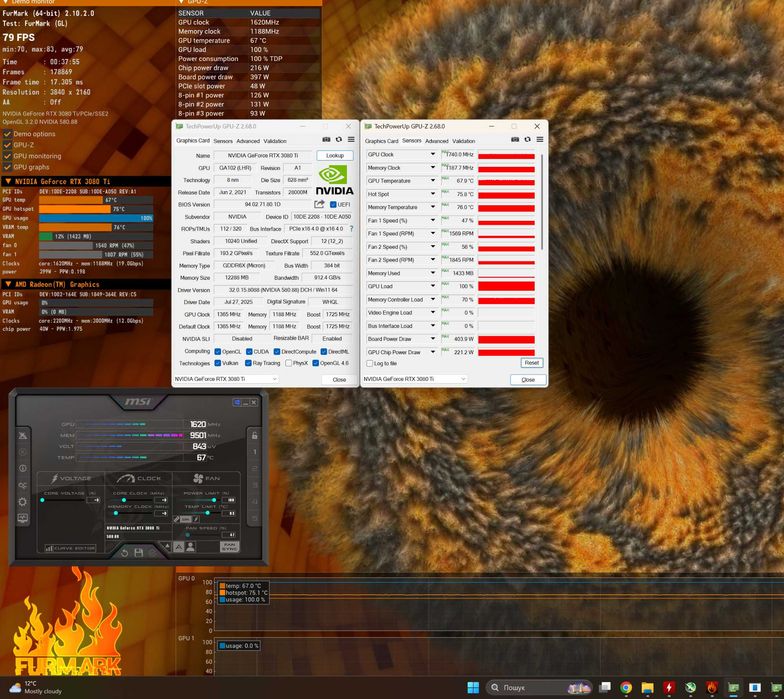This screenshot has height=699, width=784.
Task: Toggle GPU graphs checkbox
Action: click(8, 167)
